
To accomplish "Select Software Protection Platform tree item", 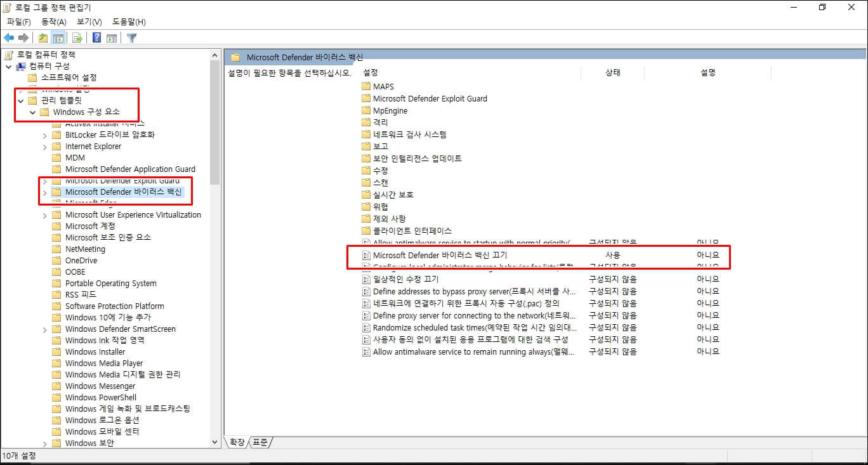I will click(114, 306).
